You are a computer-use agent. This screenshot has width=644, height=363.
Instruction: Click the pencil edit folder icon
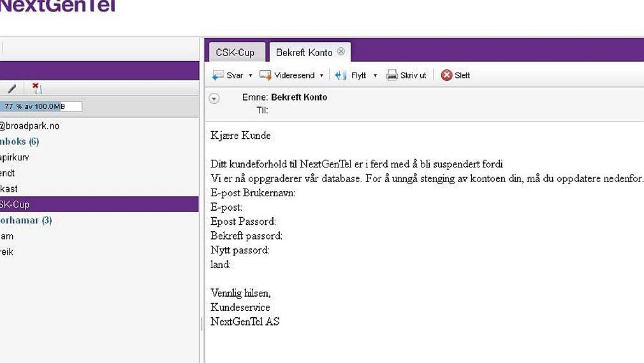point(12,88)
